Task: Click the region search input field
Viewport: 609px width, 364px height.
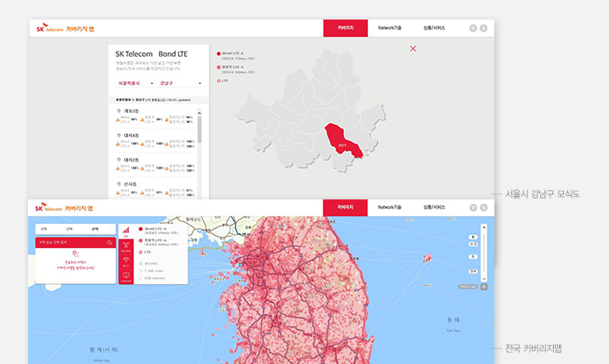Action: (x=71, y=243)
